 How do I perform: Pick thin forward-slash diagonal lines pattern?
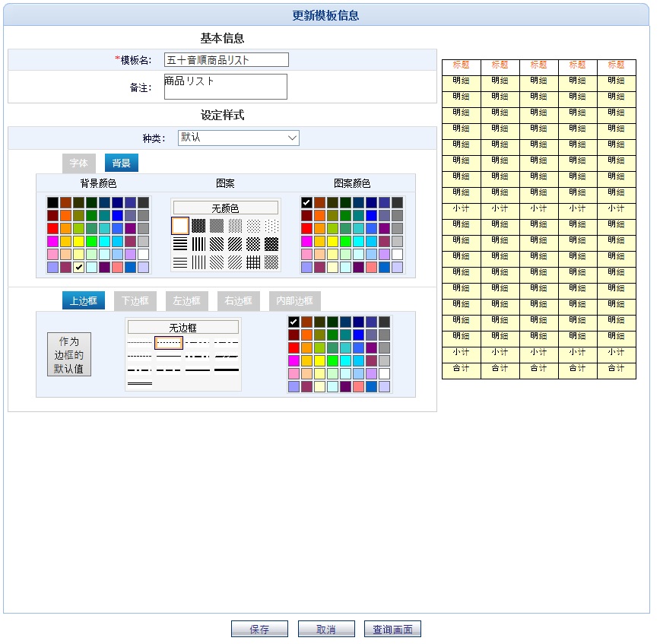235,262
